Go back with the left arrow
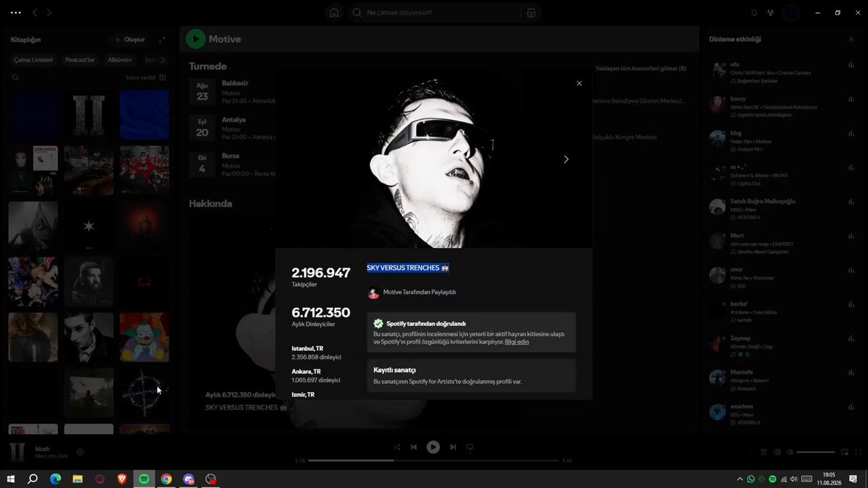868x488 pixels. point(35,12)
